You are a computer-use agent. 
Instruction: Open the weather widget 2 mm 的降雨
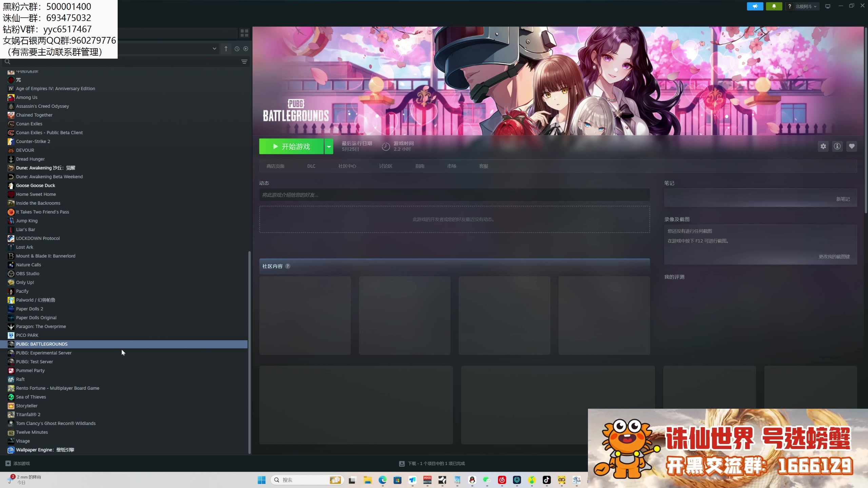[24, 480]
